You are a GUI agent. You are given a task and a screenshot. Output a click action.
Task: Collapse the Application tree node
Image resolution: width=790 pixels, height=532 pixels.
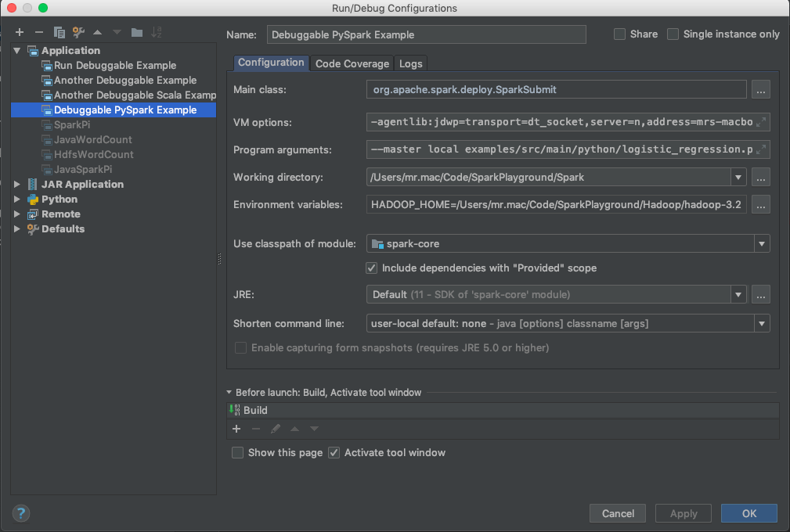point(17,50)
